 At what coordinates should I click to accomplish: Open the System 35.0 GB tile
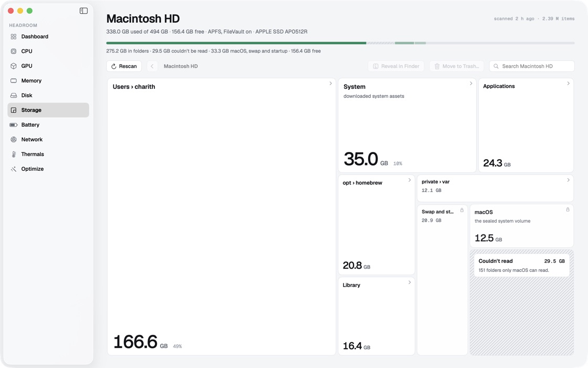pyautogui.click(x=407, y=126)
